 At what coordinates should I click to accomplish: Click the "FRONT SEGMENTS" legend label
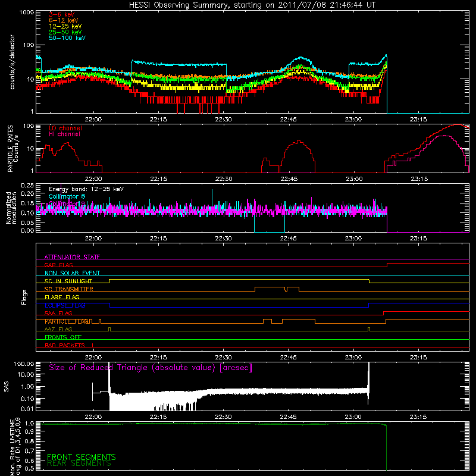(x=82, y=457)
